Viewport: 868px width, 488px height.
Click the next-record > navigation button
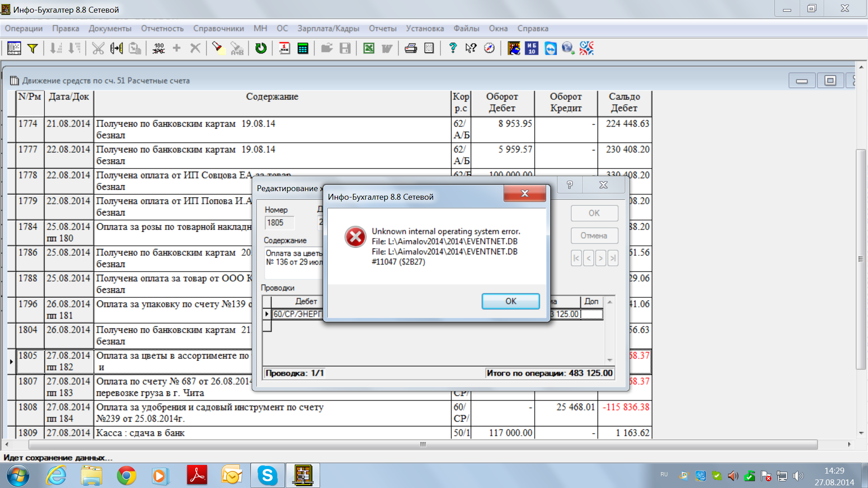[600, 258]
